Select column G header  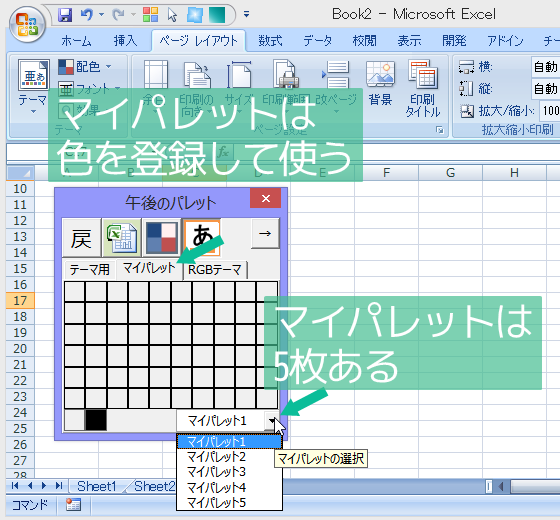(x=450, y=173)
